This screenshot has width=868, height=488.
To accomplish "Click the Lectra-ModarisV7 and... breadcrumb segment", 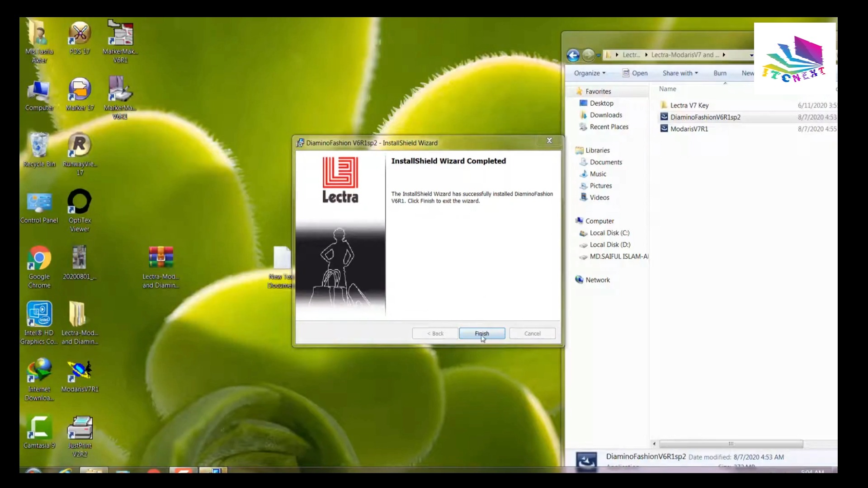I will [684, 55].
